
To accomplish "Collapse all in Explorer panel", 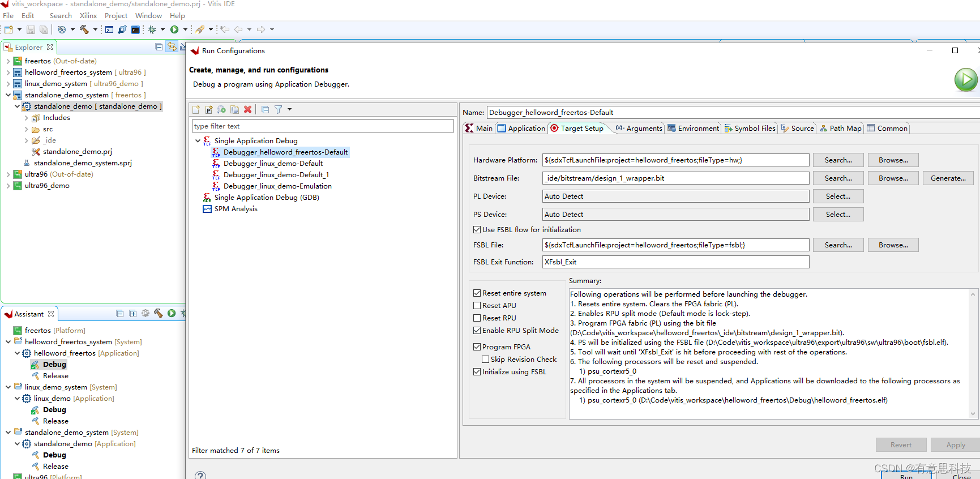I will click(x=159, y=47).
